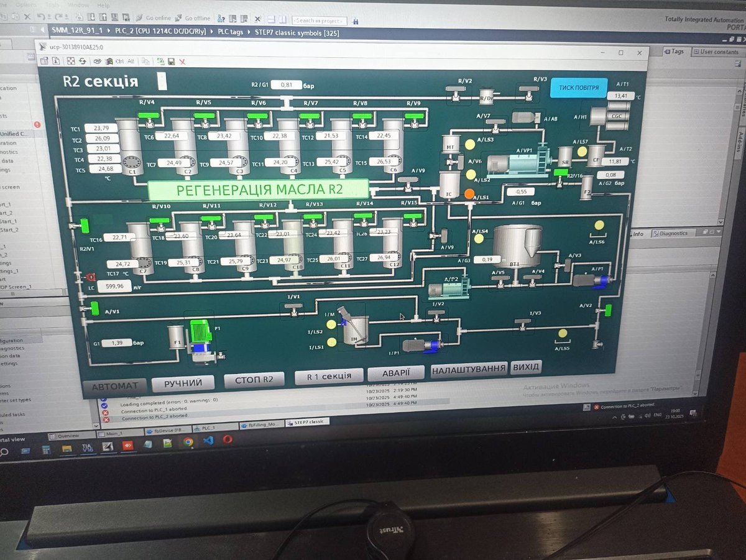746x560 pixels.
Task: Click the ТИСК ПОВІТРЯ button
Action: pyautogui.click(x=579, y=88)
